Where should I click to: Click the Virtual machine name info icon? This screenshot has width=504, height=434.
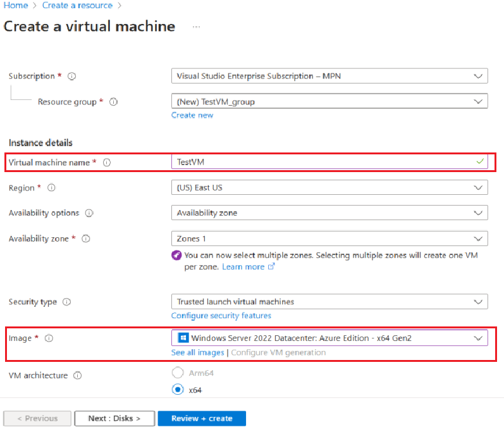click(107, 163)
